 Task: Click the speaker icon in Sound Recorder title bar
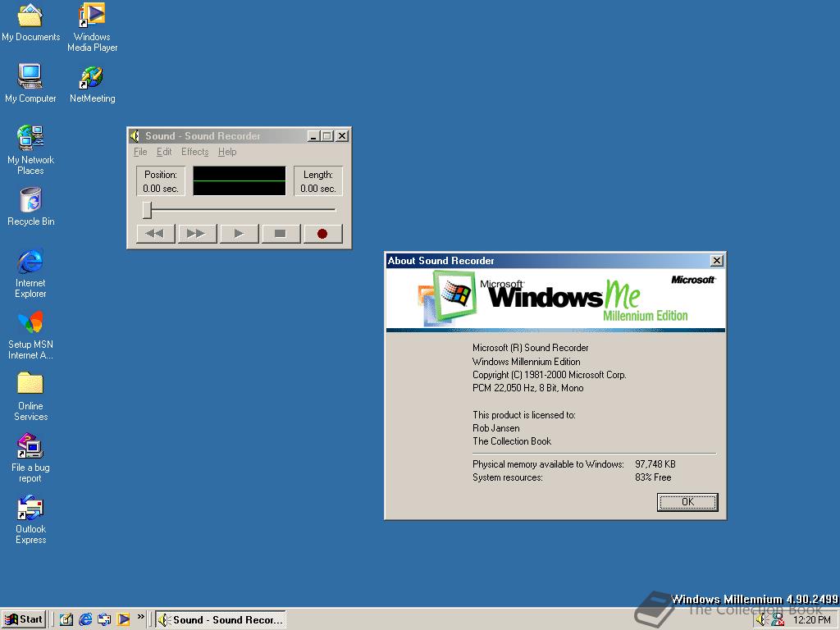[x=135, y=136]
